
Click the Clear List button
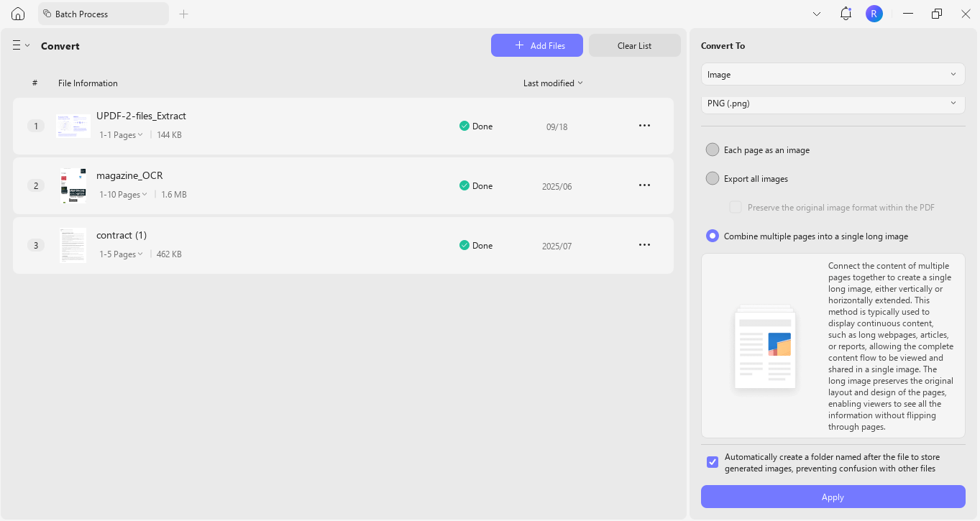634,45
